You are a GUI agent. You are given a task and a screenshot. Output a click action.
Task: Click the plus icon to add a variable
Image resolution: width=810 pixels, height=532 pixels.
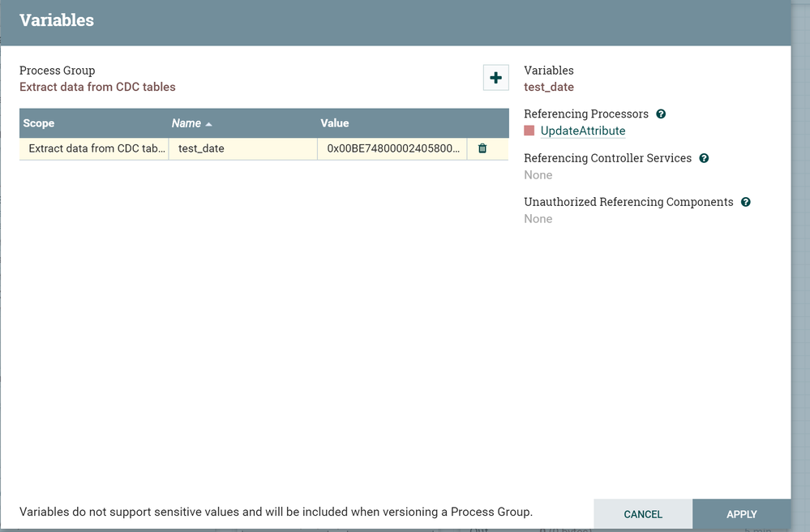tap(495, 78)
